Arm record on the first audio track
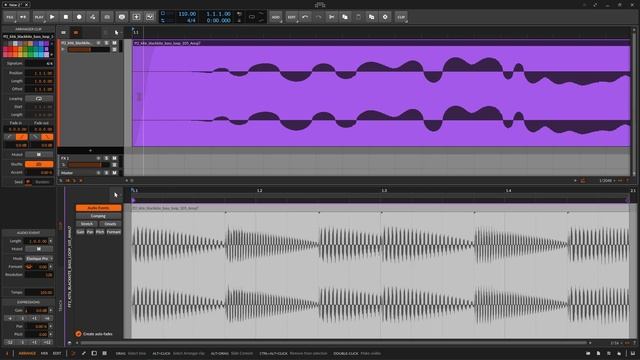The height and width of the screenshot is (360, 640). pyautogui.click(x=98, y=43)
